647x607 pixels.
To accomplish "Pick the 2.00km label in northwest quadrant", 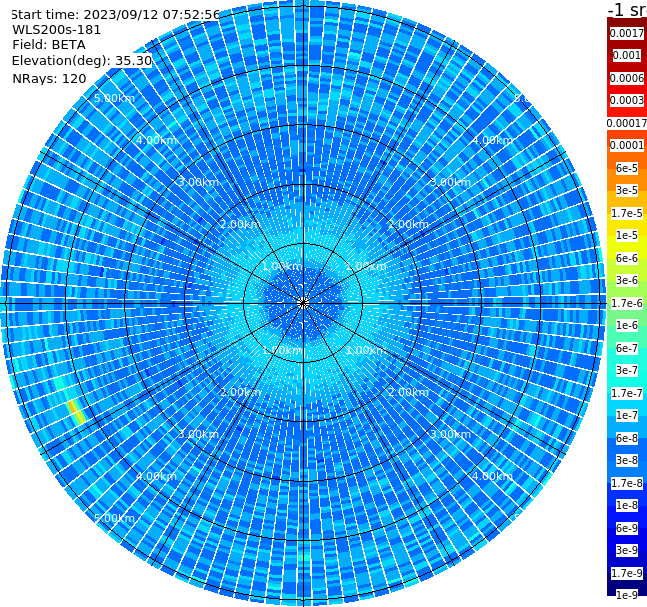I will 241,224.
